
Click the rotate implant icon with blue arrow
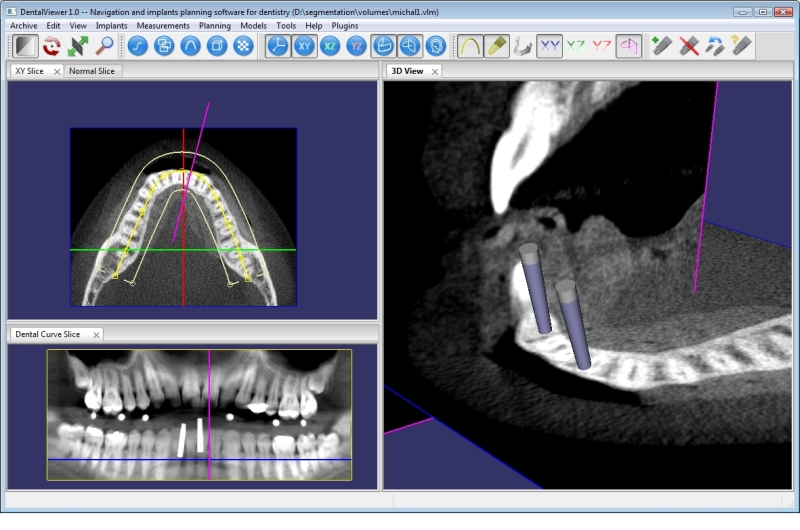click(x=715, y=46)
